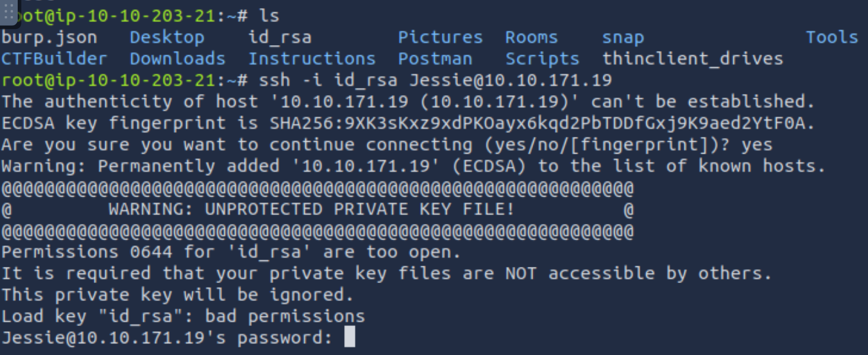Click the snap directory name

(x=623, y=37)
